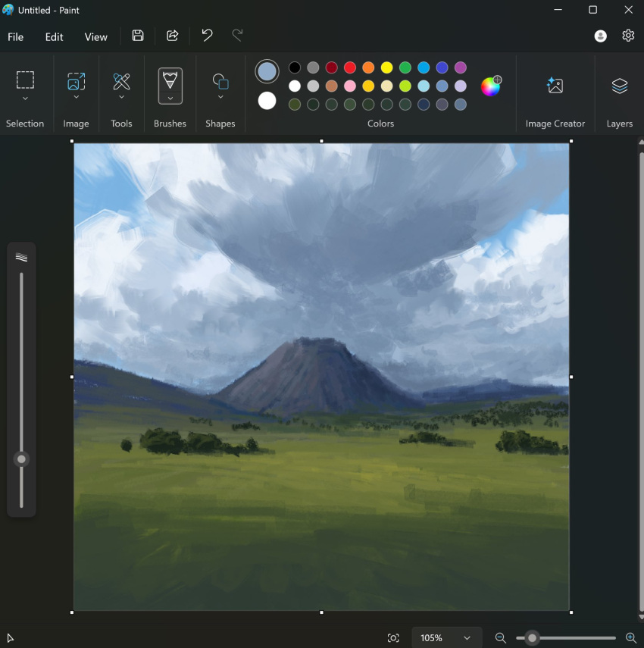Launch Image Creator
Screen dimensions: 644x648
[555, 92]
